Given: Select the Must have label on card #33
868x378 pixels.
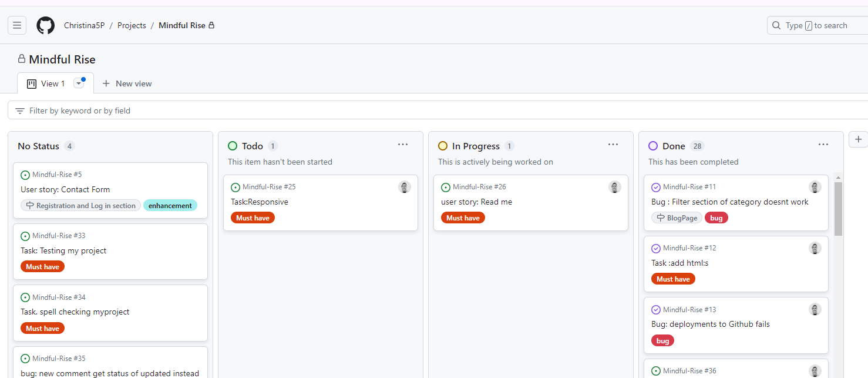Looking at the screenshot, I should click(42, 266).
